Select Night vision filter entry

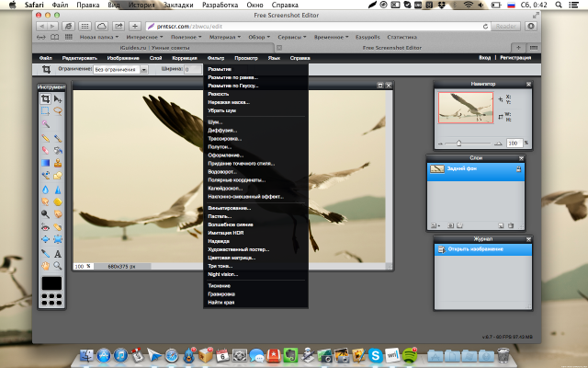222,273
